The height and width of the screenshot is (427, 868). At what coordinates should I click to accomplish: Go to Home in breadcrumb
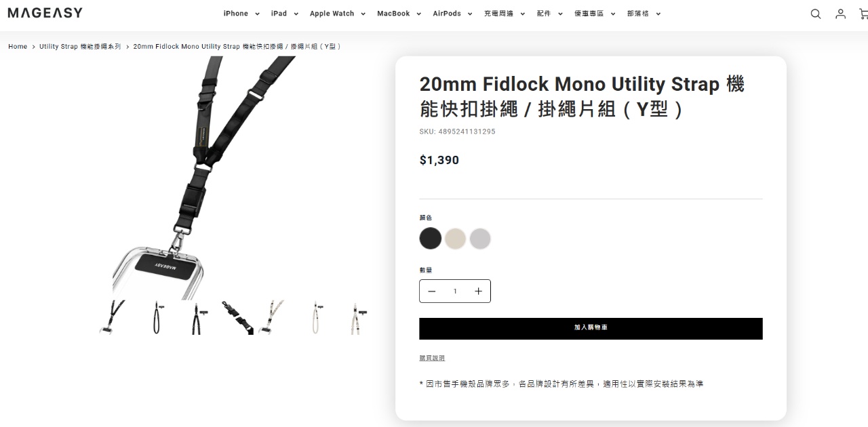[x=18, y=46]
